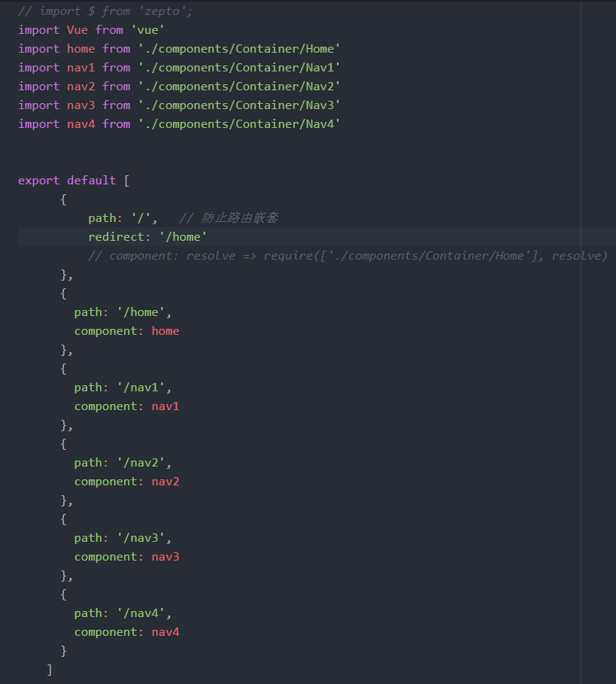The image size is (616, 684).
Task: Click './components/Container/Nav4' import path
Action: 239,124
